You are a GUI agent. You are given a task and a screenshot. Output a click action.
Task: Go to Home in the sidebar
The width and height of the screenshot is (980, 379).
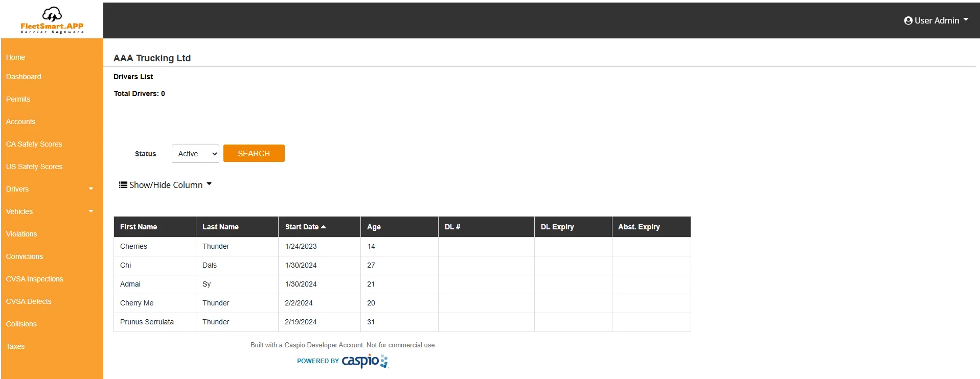(x=15, y=57)
